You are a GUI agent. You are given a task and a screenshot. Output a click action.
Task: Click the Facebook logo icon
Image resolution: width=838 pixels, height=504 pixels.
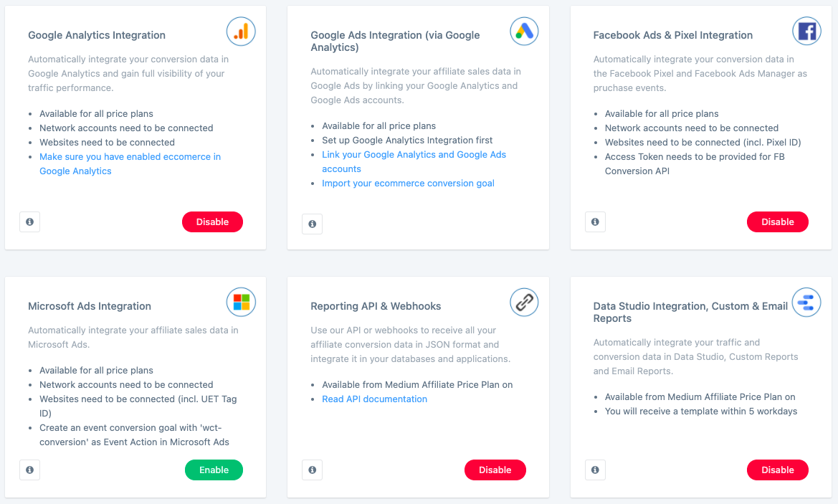pos(806,32)
